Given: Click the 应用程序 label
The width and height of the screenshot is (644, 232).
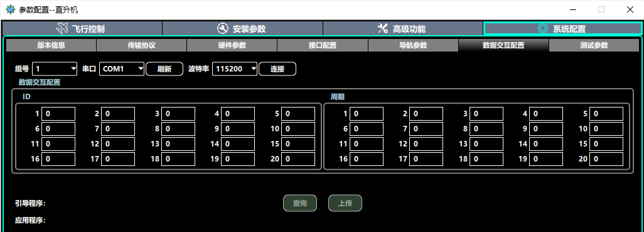Looking at the screenshot, I should point(30,221).
